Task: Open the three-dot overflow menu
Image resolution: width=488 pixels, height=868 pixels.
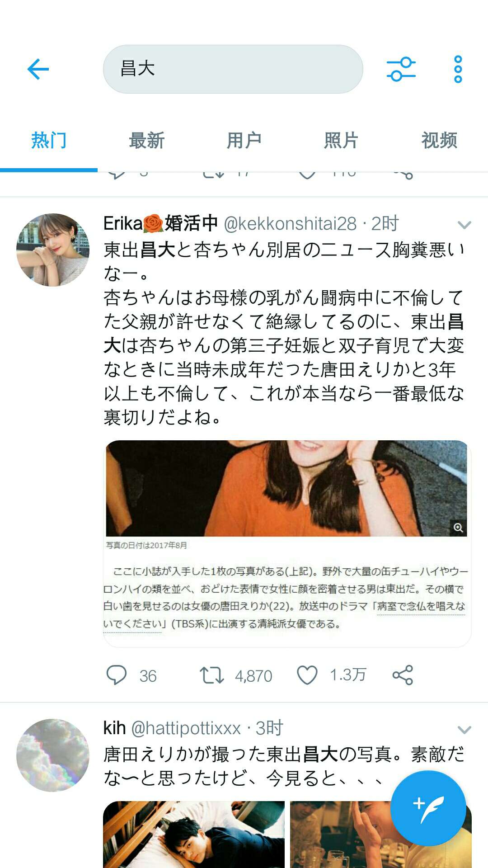Action: point(458,69)
